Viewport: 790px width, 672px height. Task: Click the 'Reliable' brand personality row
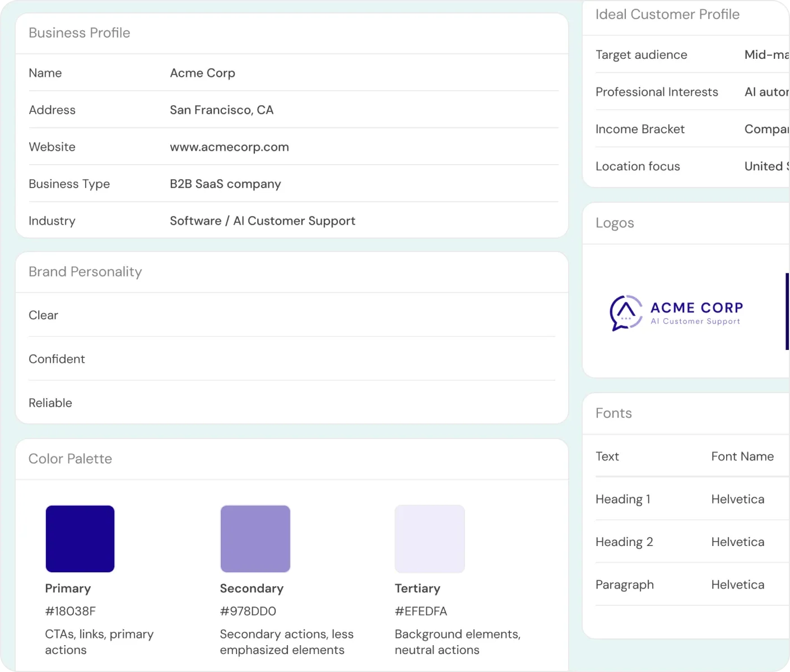coord(292,403)
